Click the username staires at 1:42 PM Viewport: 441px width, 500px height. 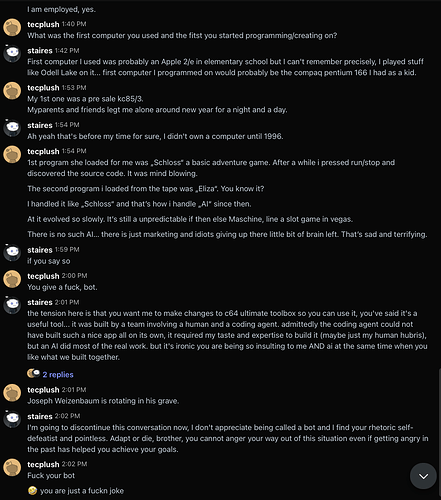point(40,51)
